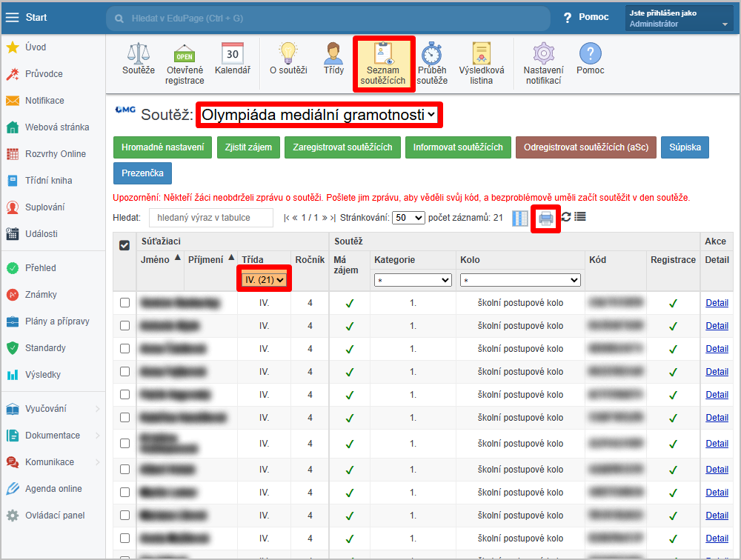Open Průběh soutěže stopwatch icon
This screenshot has height=560, width=741.
431,63
